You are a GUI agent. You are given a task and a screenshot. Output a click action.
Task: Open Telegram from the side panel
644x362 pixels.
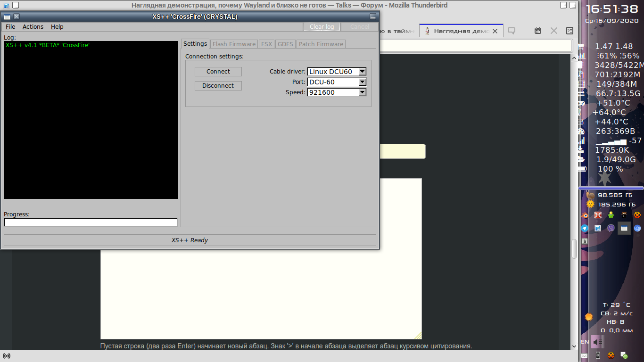coord(585,228)
